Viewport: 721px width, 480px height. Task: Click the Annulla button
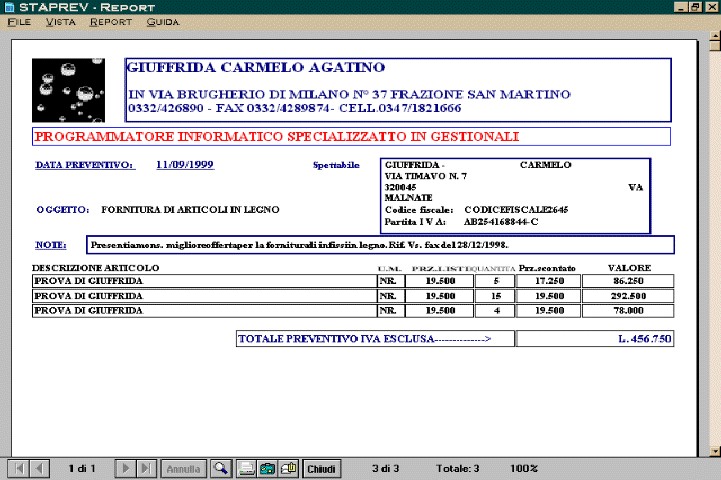pos(184,468)
